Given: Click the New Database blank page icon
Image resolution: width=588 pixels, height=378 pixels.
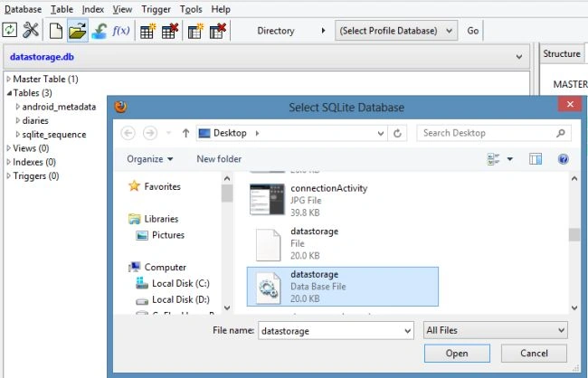Looking at the screenshot, I should 56,31.
